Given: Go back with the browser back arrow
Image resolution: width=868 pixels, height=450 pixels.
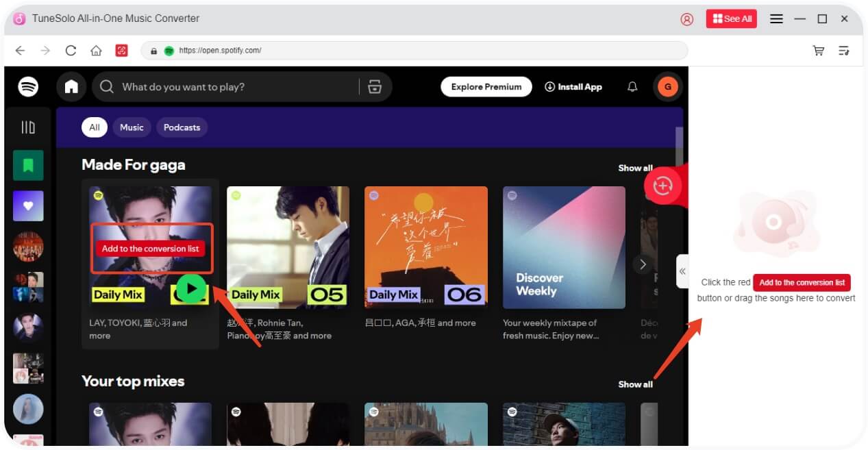Looking at the screenshot, I should [x=20, y=51].
